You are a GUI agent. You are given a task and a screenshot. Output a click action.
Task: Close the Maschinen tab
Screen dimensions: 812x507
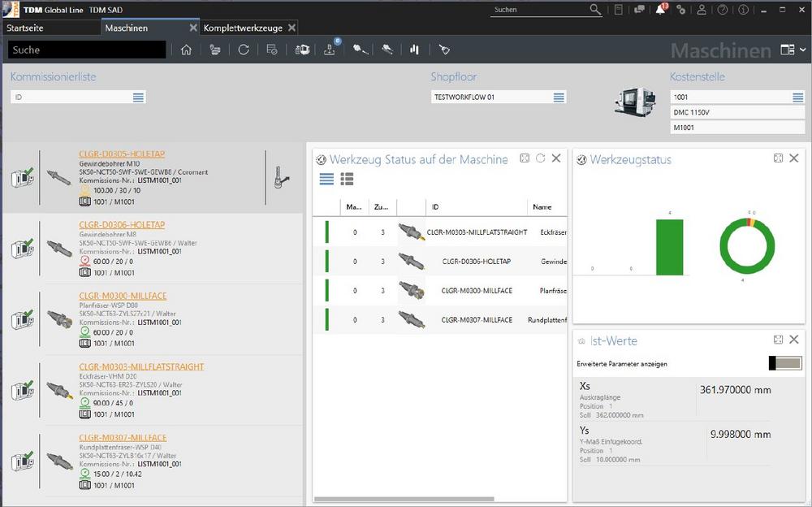193,28
